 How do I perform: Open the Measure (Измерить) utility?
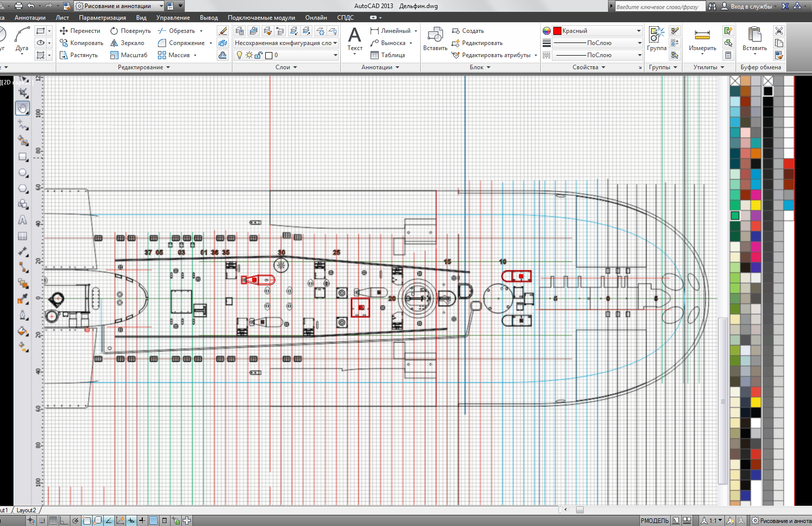[702, 39]
